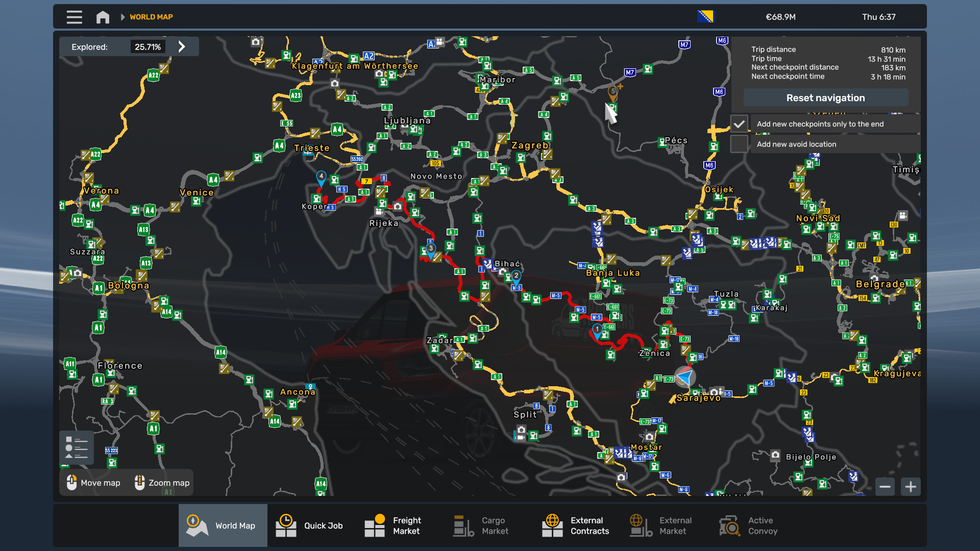Click the Zoom map mouse hint

[162, 483]
